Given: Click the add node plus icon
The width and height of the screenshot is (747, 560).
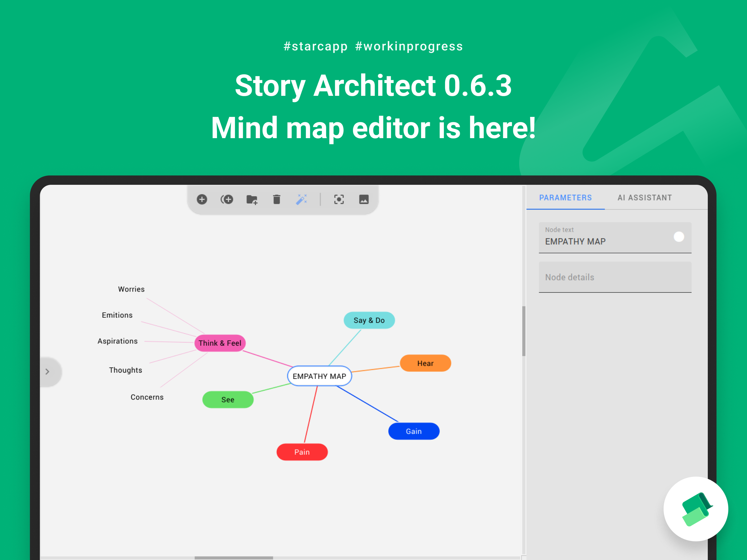Looking at the screenshot, I should point(202,199).
